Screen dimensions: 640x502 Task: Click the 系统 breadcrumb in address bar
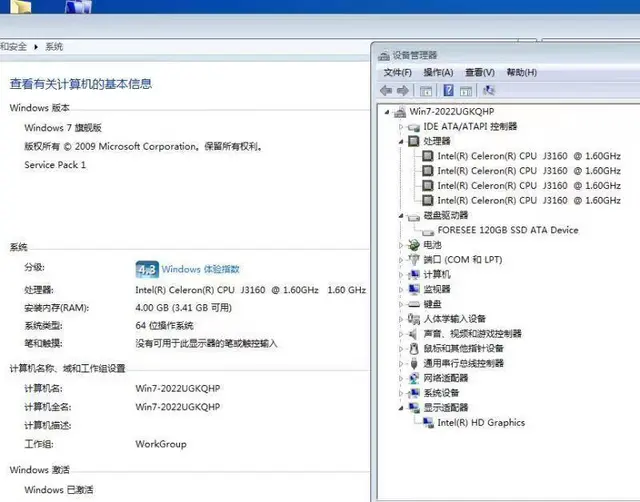54,47
